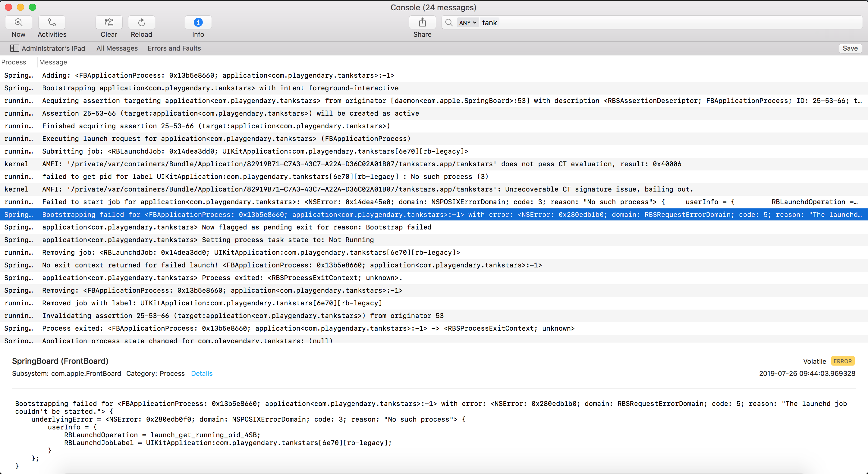Click the Save button top right
Image resolution: width=868 pixels, height=474 pixels.
849,48
